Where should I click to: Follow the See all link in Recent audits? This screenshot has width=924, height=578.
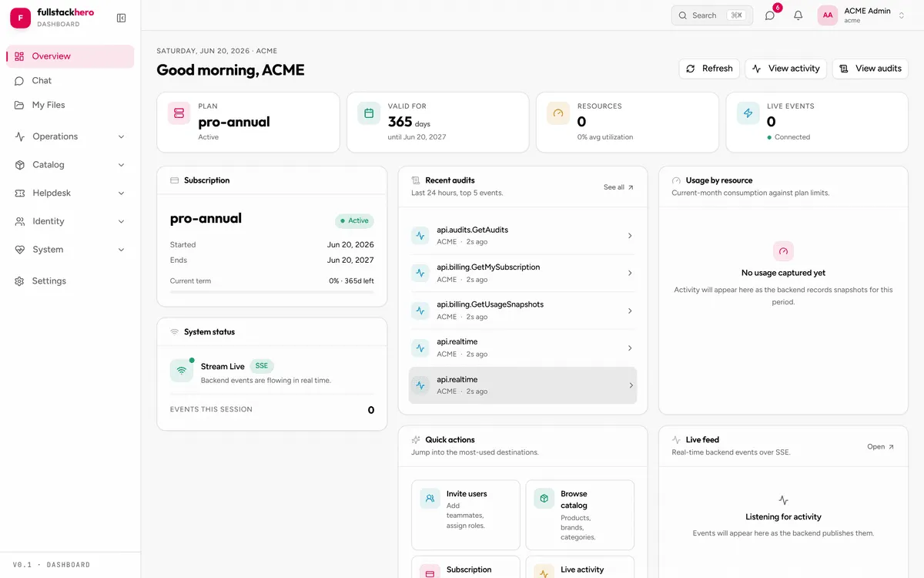(619, 187)
